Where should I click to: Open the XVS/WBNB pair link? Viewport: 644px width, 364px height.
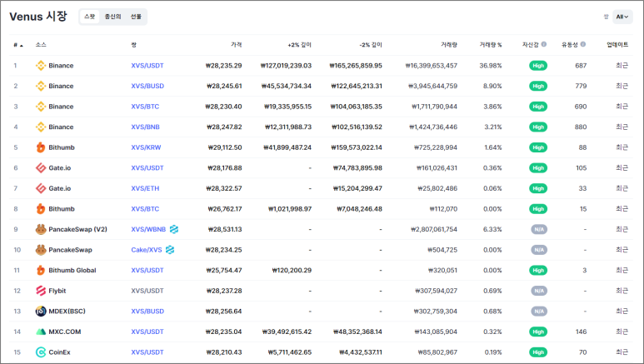point(148,229)
